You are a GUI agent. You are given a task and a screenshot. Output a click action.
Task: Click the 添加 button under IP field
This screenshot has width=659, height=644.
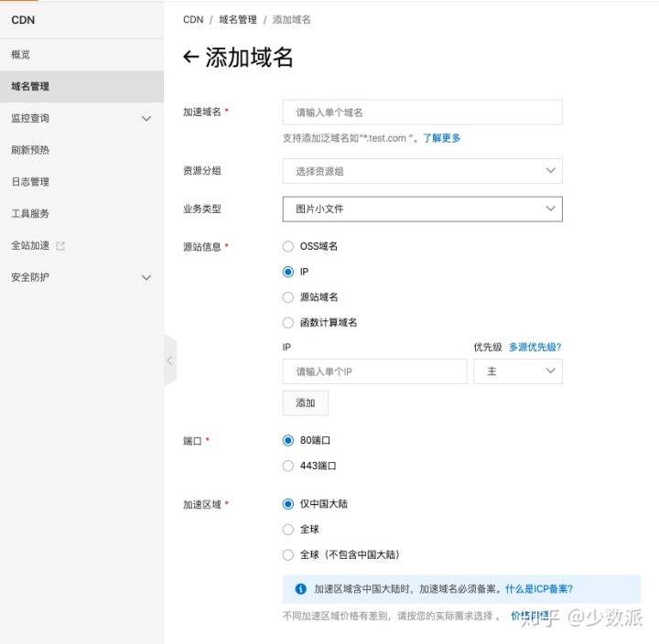(x=305, y=403)
